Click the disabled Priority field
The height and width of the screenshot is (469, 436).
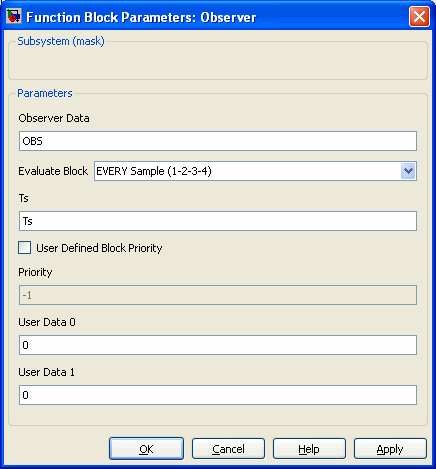[218, 295]
